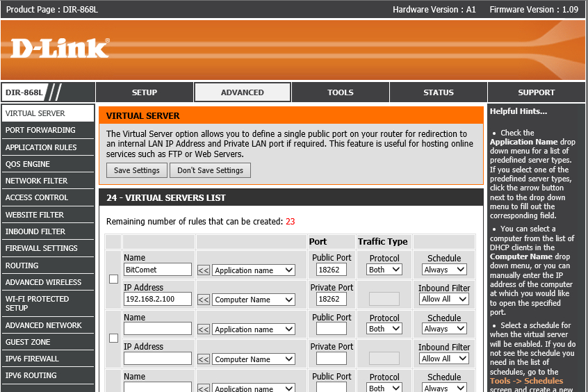Open IPV6 ROUTING page

click(x=48, y=375)
